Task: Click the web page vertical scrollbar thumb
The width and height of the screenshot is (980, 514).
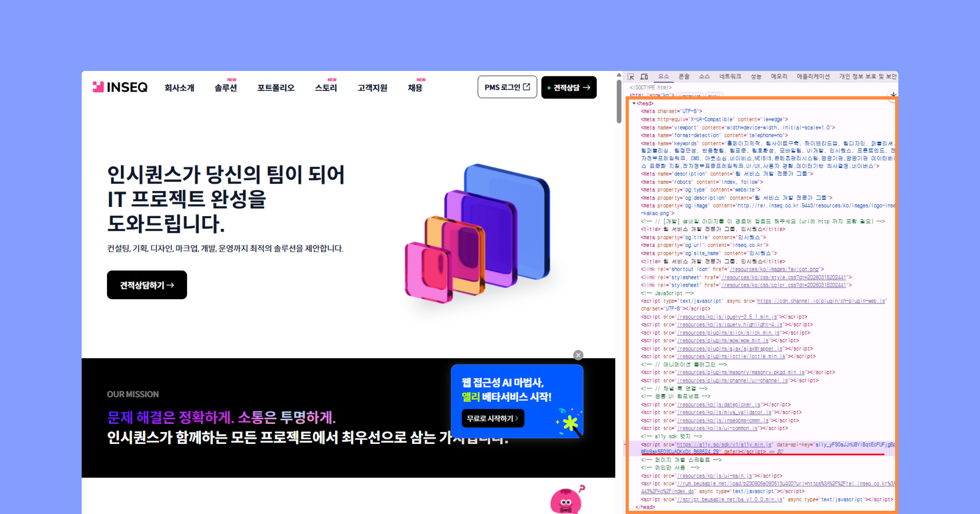Action: coord(619,101)
